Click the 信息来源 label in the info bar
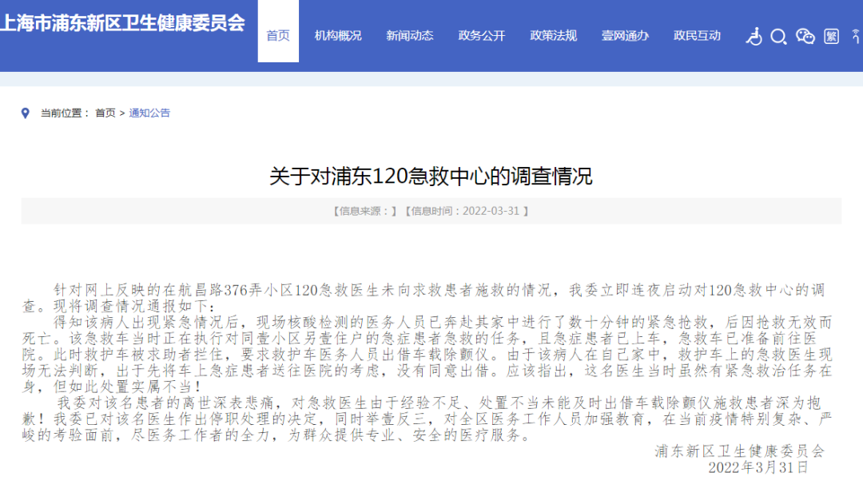Viewport: 863px width, 504px height. click(x=364, y=211)
